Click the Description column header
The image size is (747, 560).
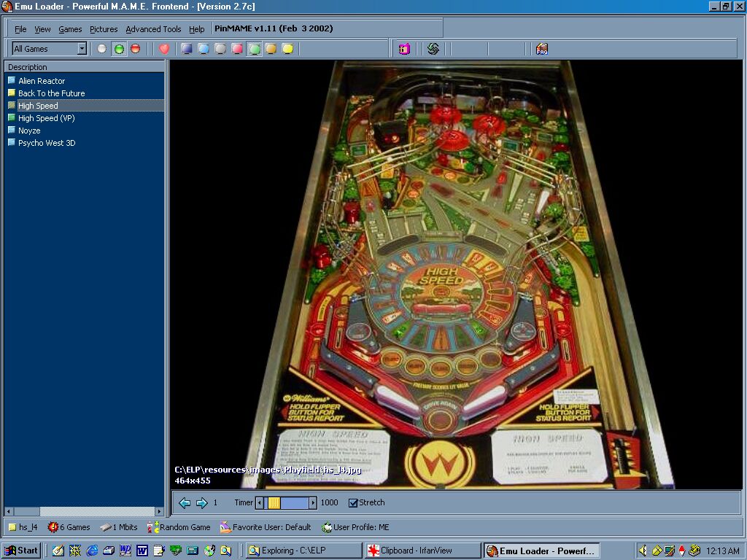click(x=85, y=67)
